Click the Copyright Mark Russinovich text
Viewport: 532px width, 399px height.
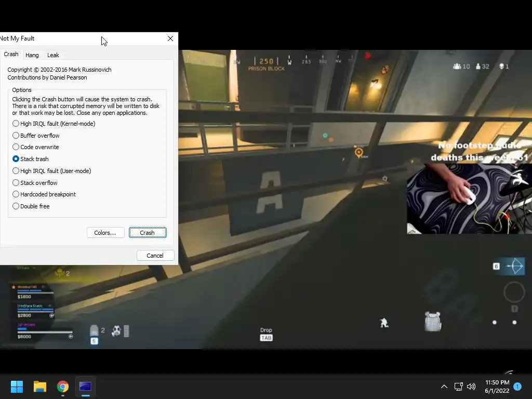(x=59, y=70)
